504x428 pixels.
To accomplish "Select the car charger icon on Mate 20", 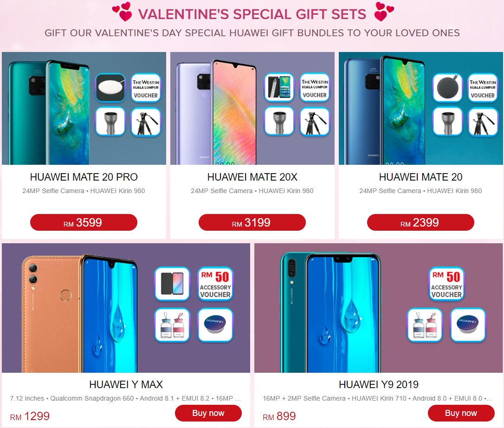I will point(447,122).
